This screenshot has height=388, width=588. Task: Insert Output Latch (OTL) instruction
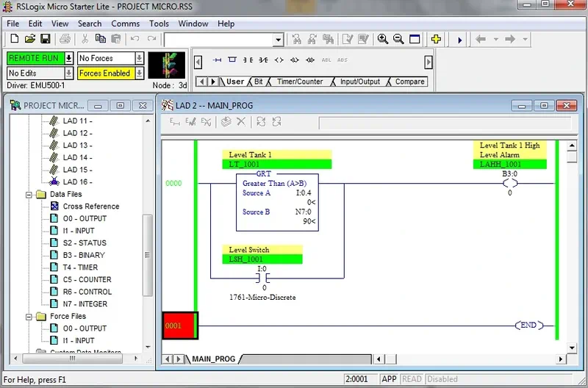tap(295, 60)
